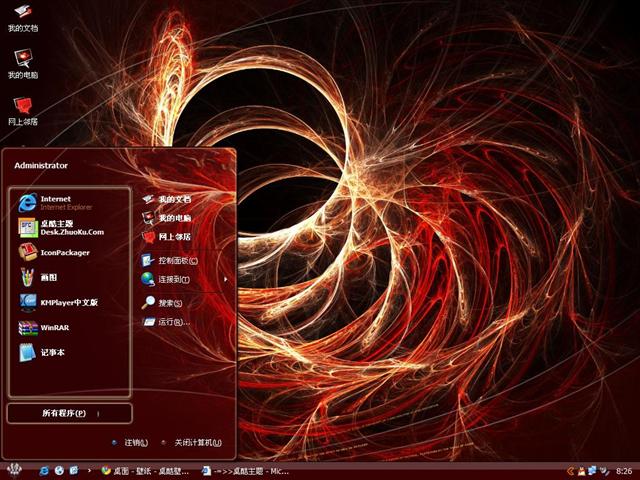Click the system tray clock

625,470
